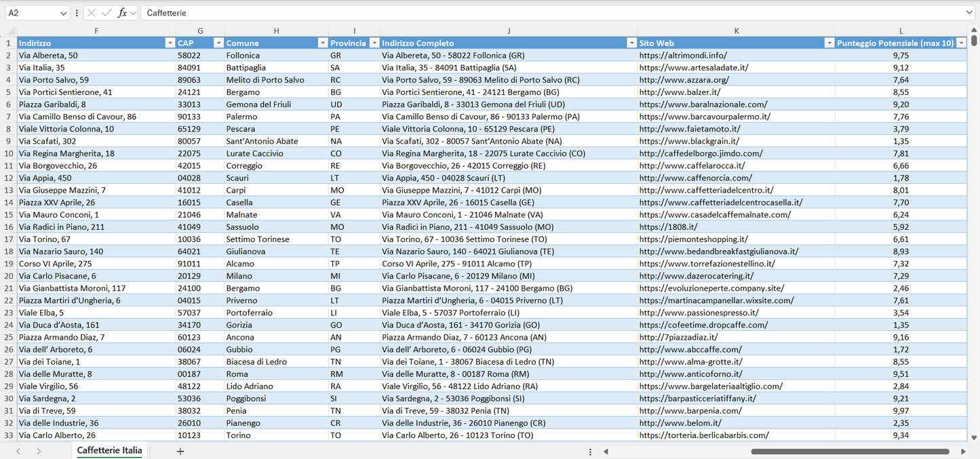Open the Name Box dropdown arrow
Image resolution: width=980 pixels, height=459 pixels.
tap(63, 13)
